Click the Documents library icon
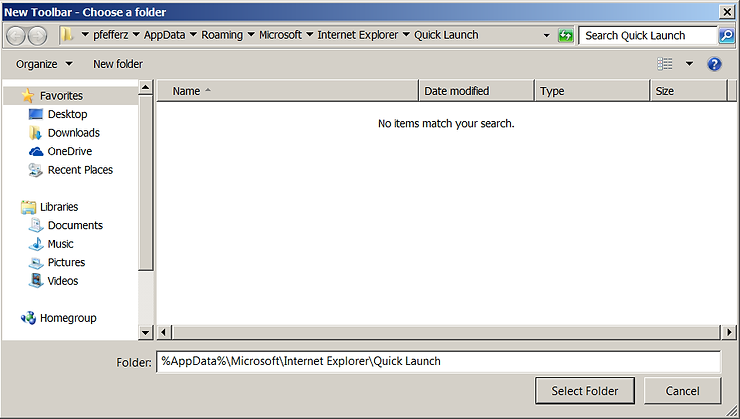Screen dimensions: 740x419 pyautogui.click(x=35, y=226)
